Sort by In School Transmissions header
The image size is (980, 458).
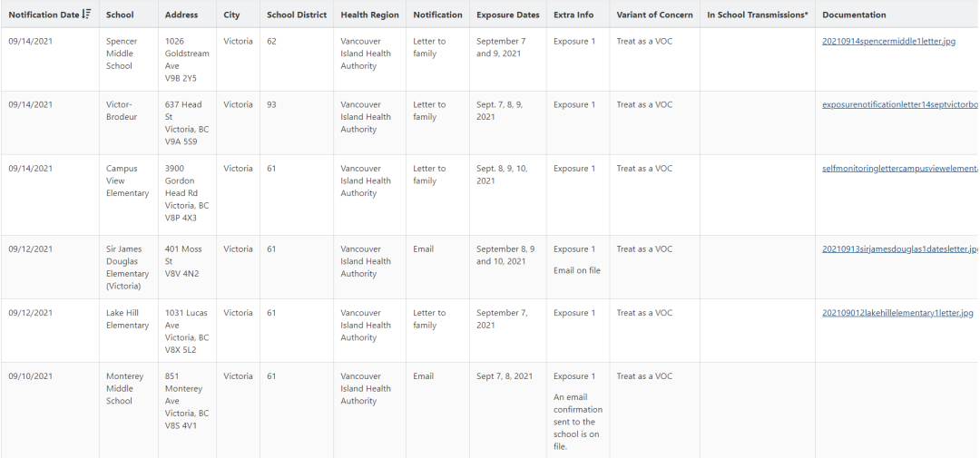758,15
